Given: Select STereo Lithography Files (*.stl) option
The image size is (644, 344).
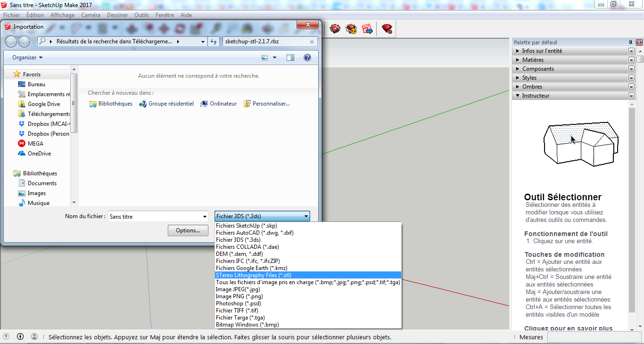Looking at the screenshot, I should pyautogui.click(x=308, y=275).
